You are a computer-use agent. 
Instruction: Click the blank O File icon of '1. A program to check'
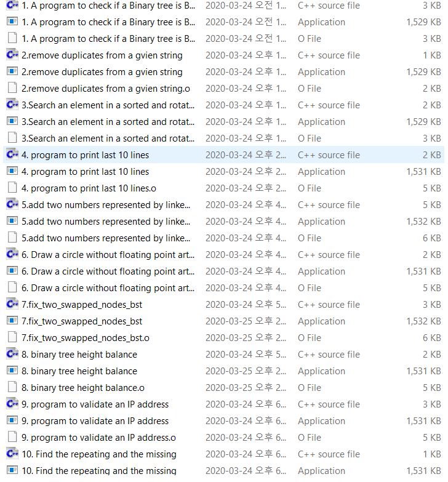tap(12, 38)
